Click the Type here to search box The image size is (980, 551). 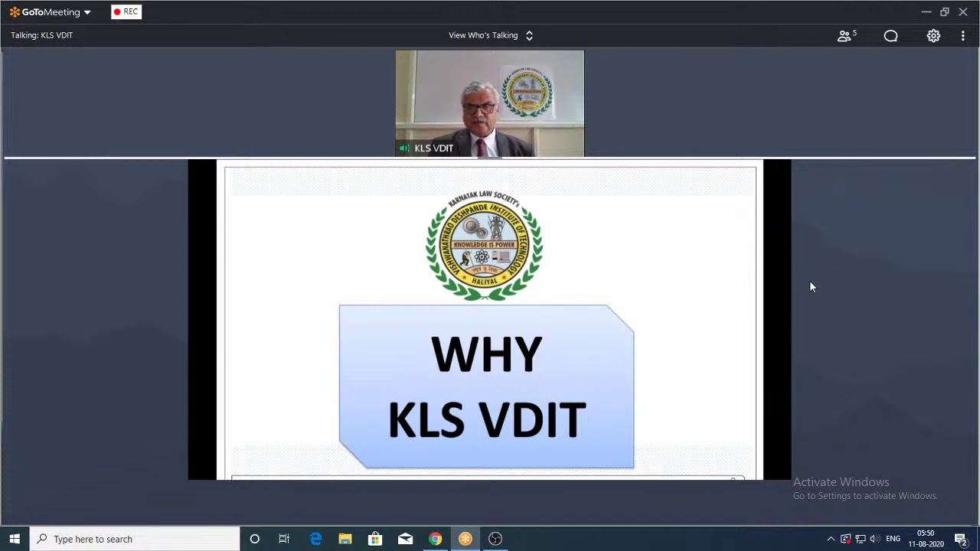(x=135, y=539)
